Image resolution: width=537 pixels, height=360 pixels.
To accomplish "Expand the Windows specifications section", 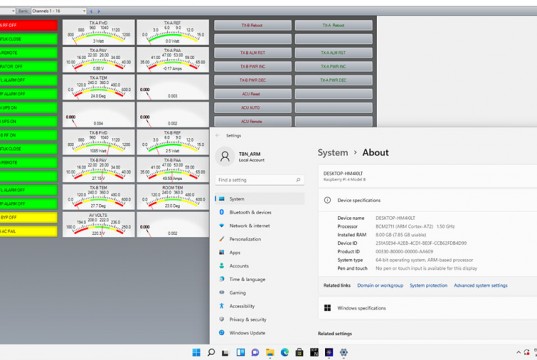I will point(428,308).
